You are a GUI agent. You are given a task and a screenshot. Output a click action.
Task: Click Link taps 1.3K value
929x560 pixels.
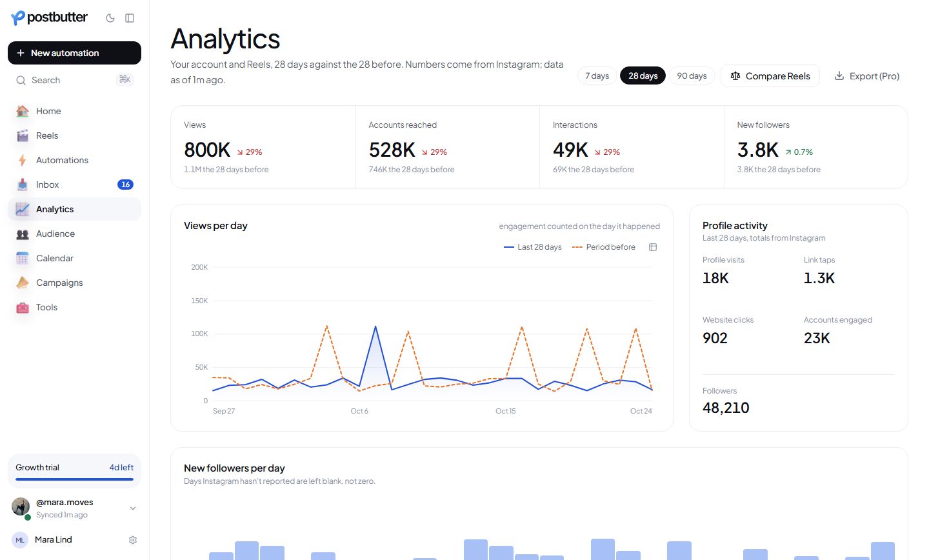[819, 278]
